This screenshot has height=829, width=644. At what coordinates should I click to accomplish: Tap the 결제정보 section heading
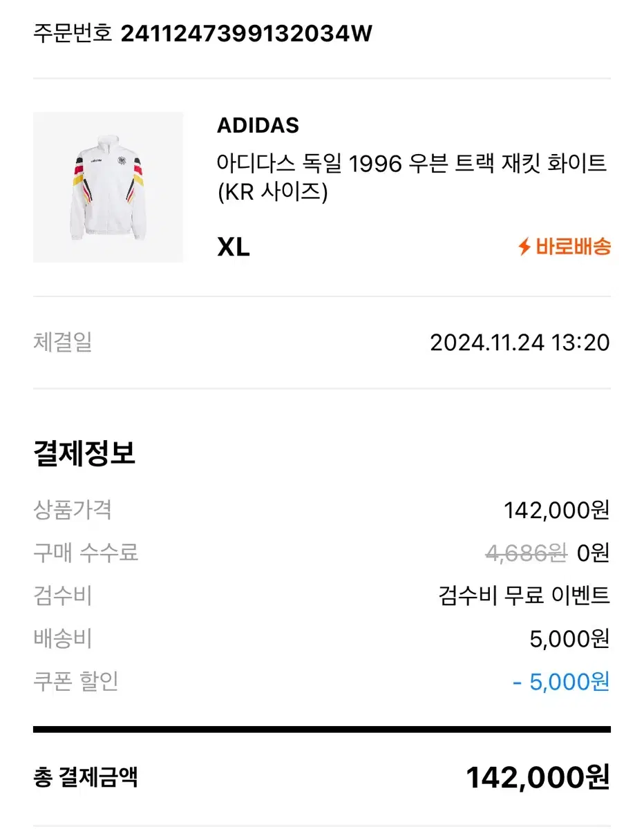coord(84,453)
